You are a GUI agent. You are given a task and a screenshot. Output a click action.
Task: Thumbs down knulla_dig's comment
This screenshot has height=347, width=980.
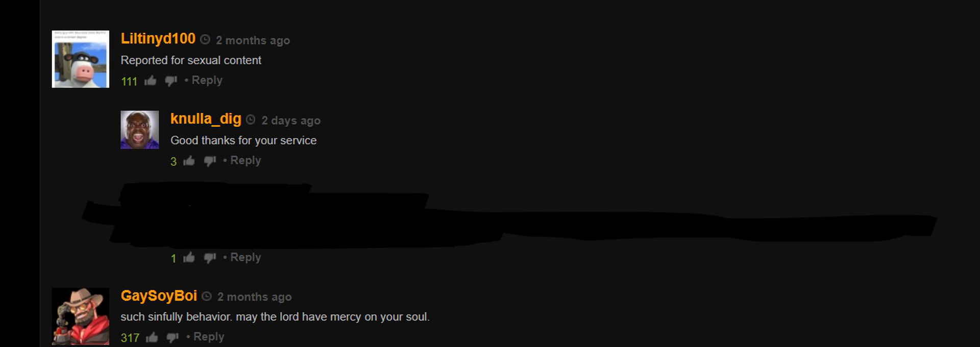point(210,161)
